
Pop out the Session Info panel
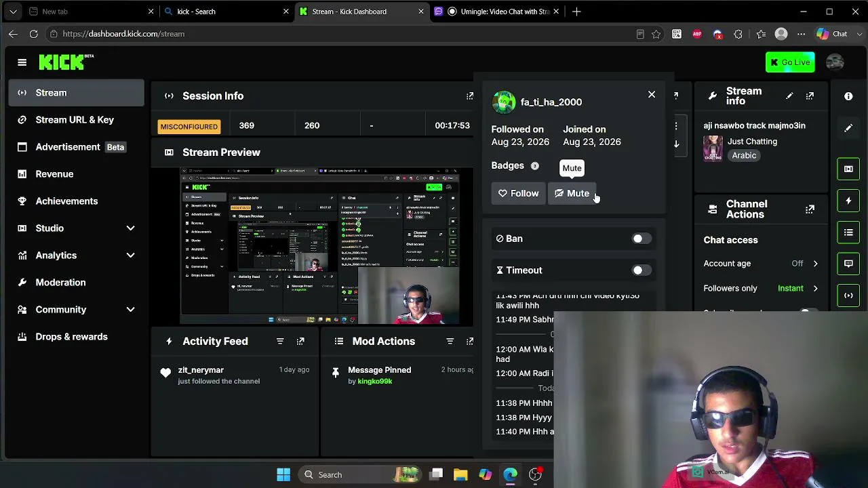[469, 96]
